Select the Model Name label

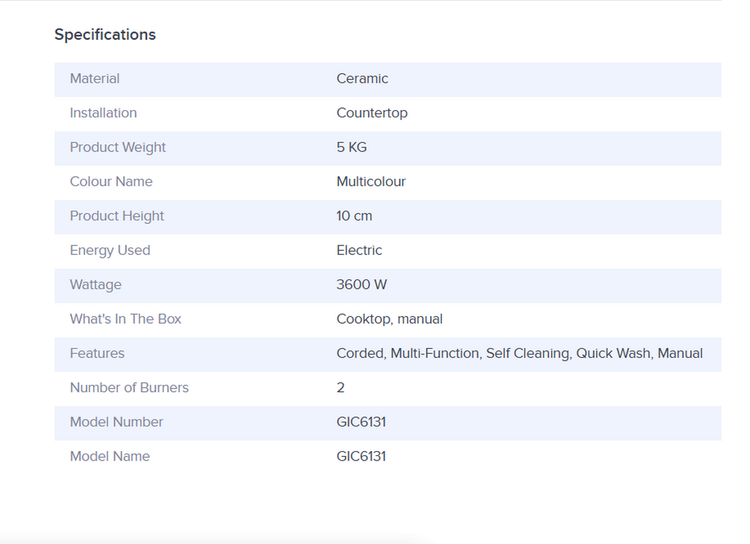110,456
